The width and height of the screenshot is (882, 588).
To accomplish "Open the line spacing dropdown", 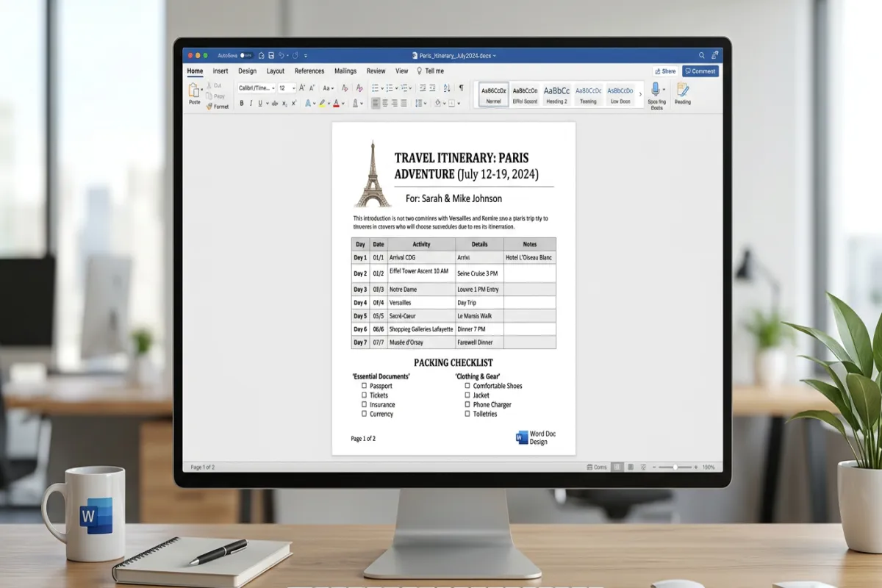I will (420, 103).
